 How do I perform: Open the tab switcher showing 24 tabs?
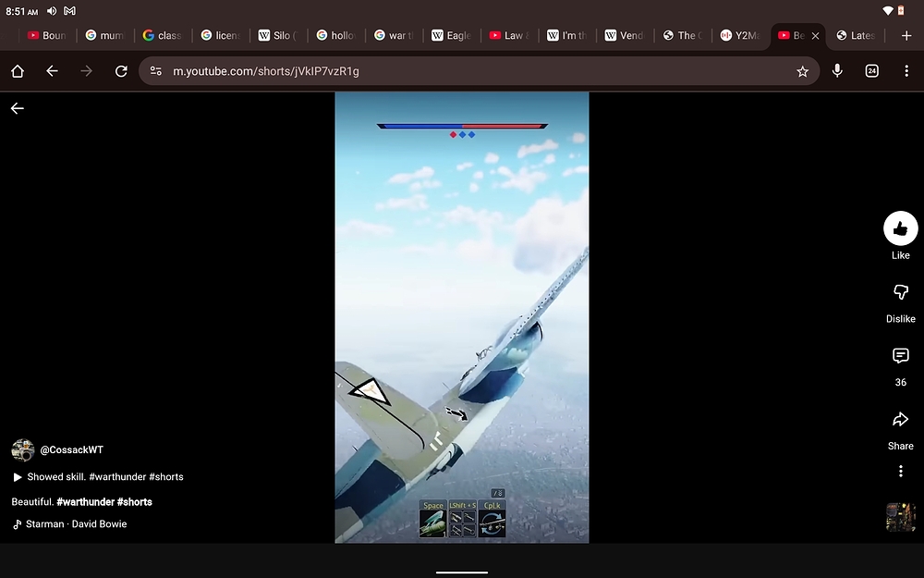(x=871, y=70)
